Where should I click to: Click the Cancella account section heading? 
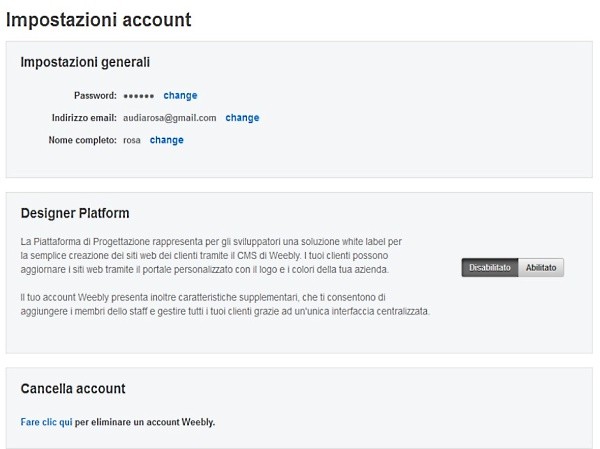[73, 388]
